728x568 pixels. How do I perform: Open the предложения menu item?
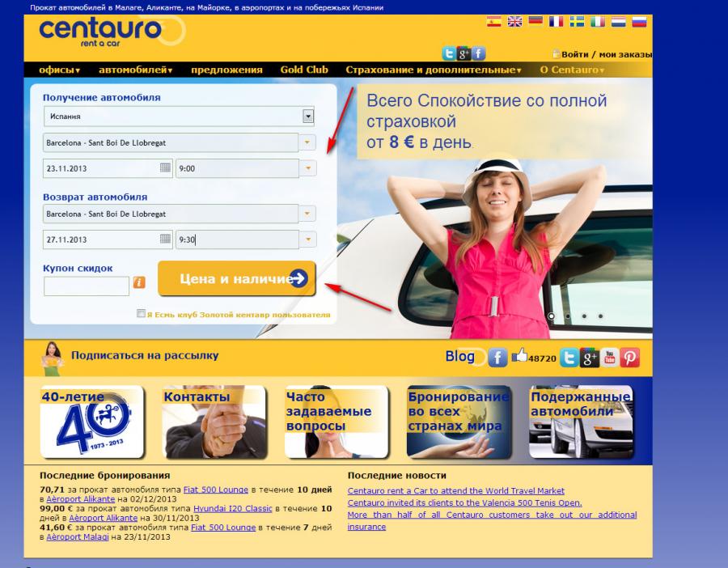pyautogui.click(x=226, y=70)
